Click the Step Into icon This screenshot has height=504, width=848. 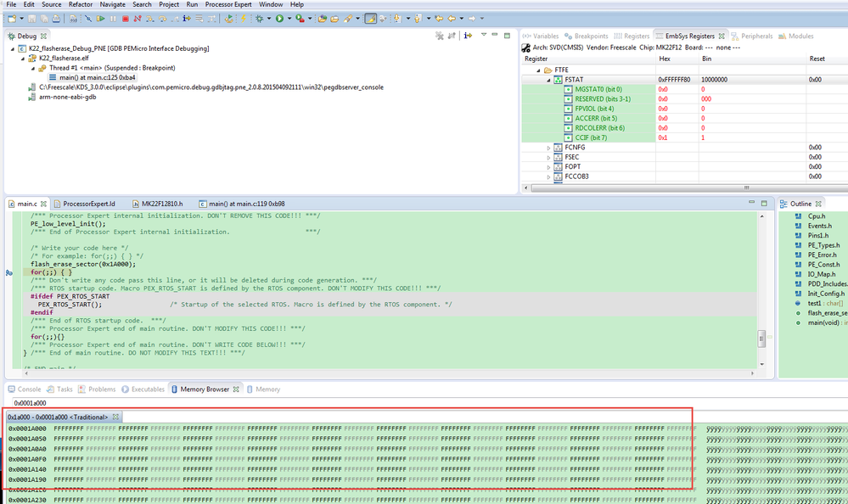149,19
